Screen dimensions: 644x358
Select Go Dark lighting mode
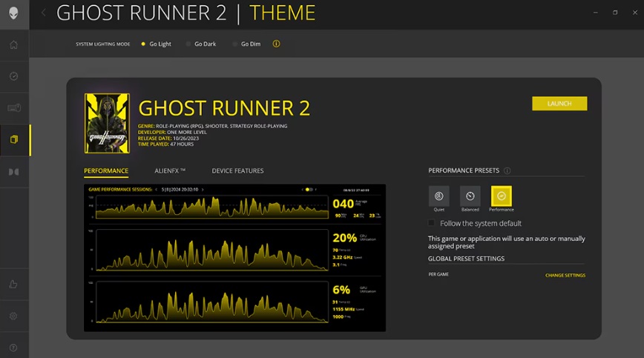coord(201,44)
